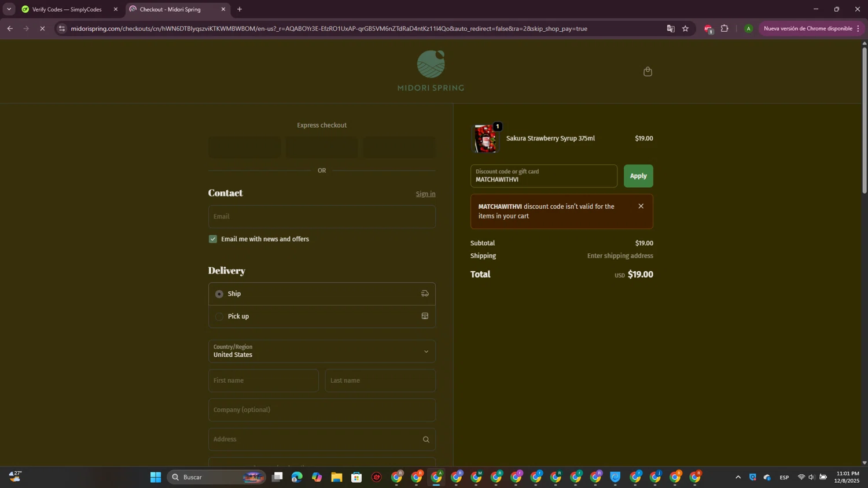Click the browser address bar URL
This screenshot has height=488, width=868.
[x=329, y=28]
